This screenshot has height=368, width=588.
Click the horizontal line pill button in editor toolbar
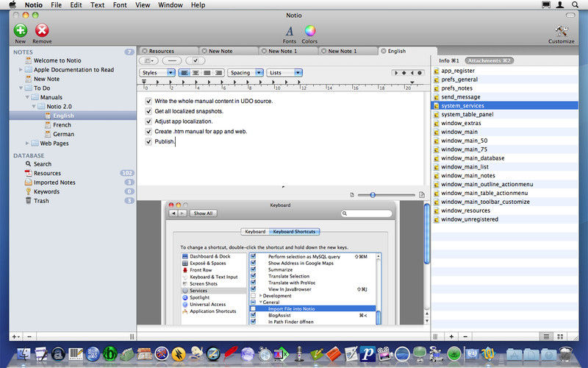(172, 61)
